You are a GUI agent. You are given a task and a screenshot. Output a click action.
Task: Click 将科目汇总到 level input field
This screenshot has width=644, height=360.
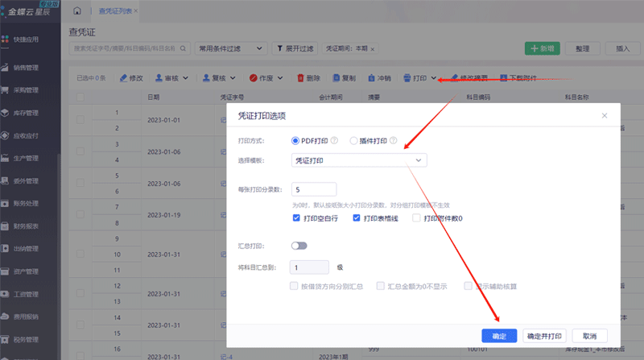click(309, 267)
